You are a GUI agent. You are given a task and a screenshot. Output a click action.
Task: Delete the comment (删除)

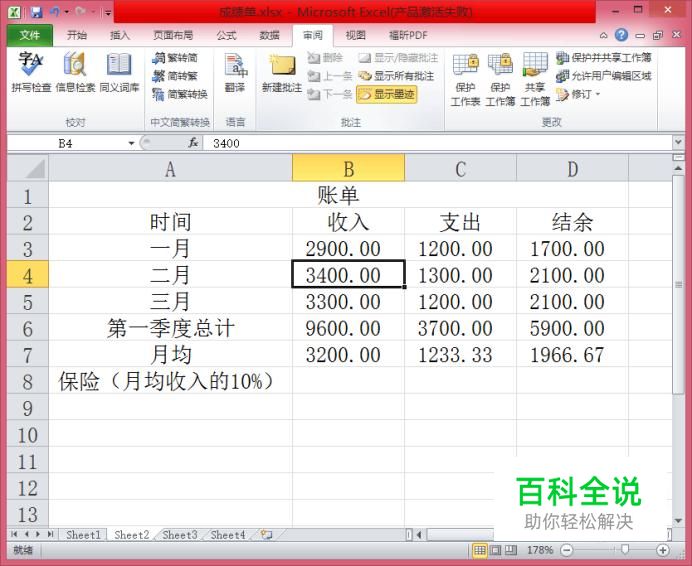click(325, 58)
